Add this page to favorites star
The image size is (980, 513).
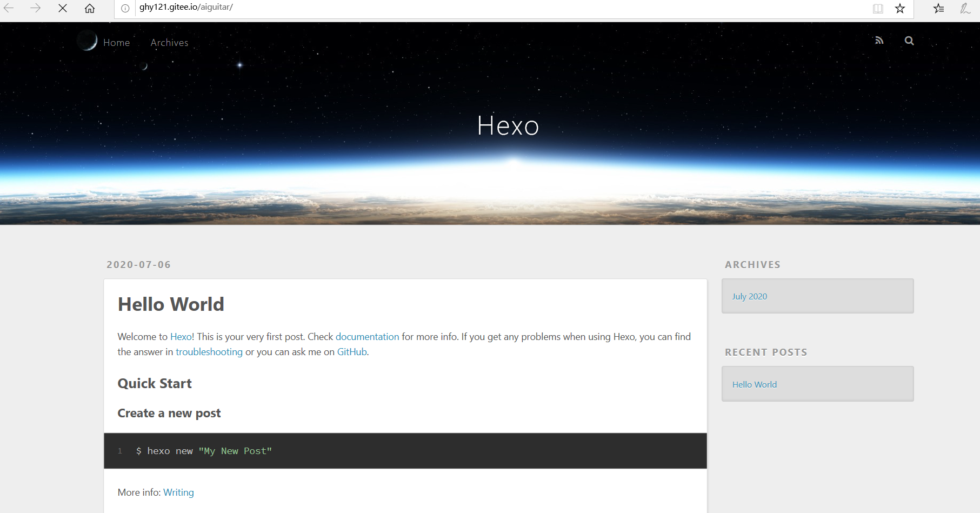tap(900, 8)
